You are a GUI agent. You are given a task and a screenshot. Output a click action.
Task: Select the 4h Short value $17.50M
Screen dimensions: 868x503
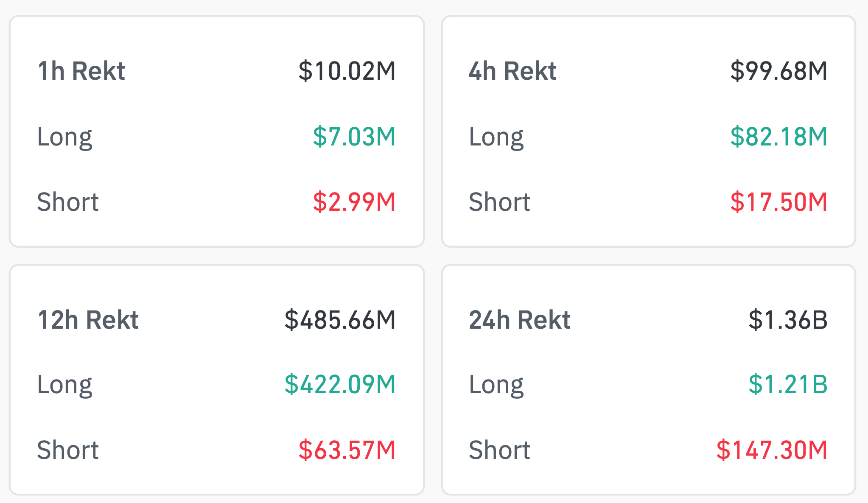pyautogui.click(x=779, y=202)
